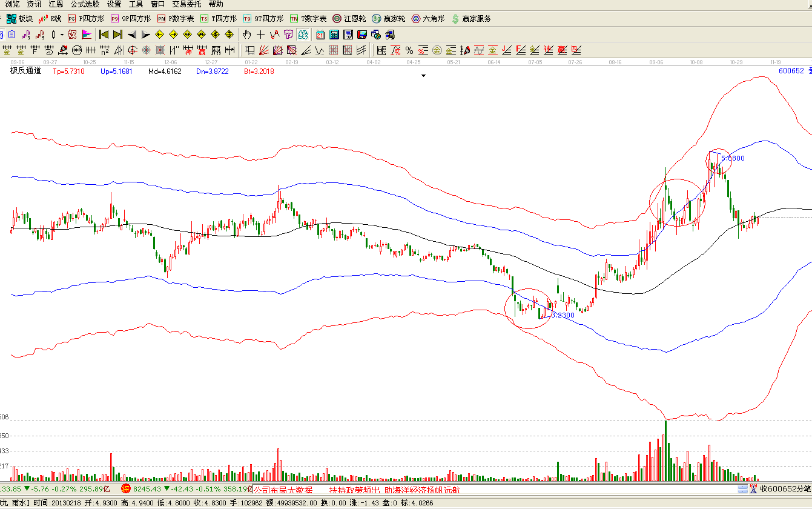Click the 赢家服务 service button

471,19
